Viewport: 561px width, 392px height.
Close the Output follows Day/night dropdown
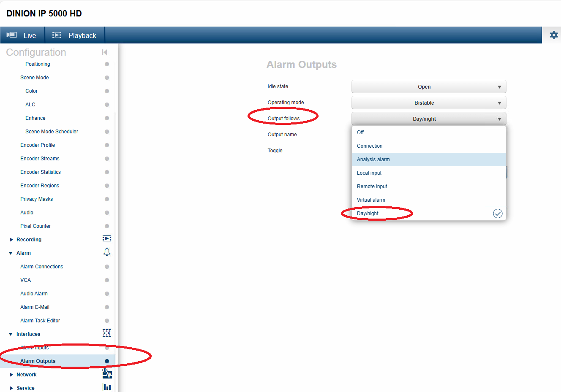429,119
